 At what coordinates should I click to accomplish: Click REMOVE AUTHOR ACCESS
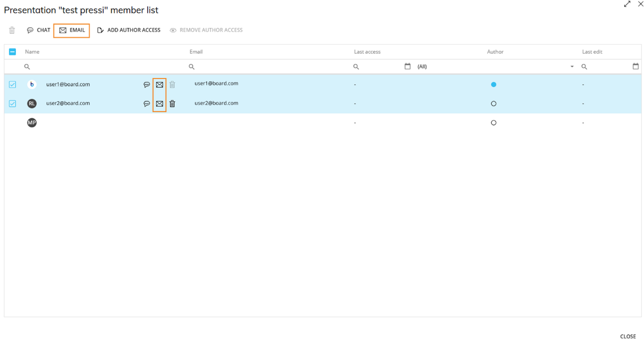pos(206,31)
